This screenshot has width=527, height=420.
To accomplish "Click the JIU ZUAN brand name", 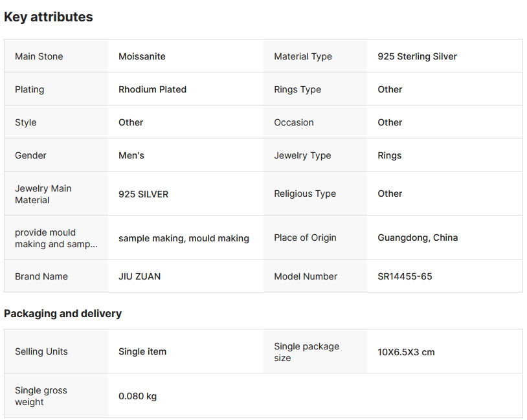I will (x=139, y=276).
